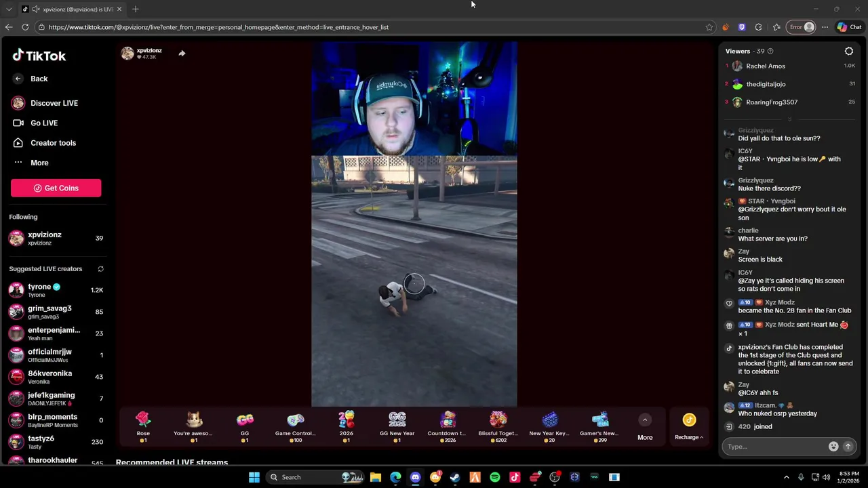Image resolution: width=868 pixels, height=488 pixels.
Task: Bookmark this page star icon
Action: (x=709, y=27)
